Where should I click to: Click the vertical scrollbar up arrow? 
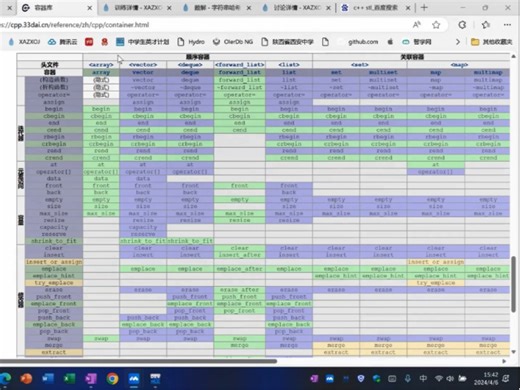[514, 56]
